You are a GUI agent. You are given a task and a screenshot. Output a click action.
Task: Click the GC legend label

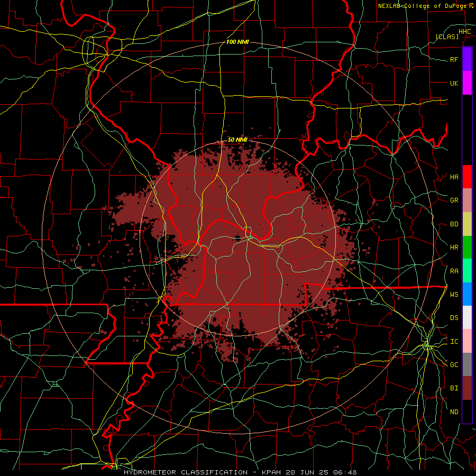(x=454, y=365)
